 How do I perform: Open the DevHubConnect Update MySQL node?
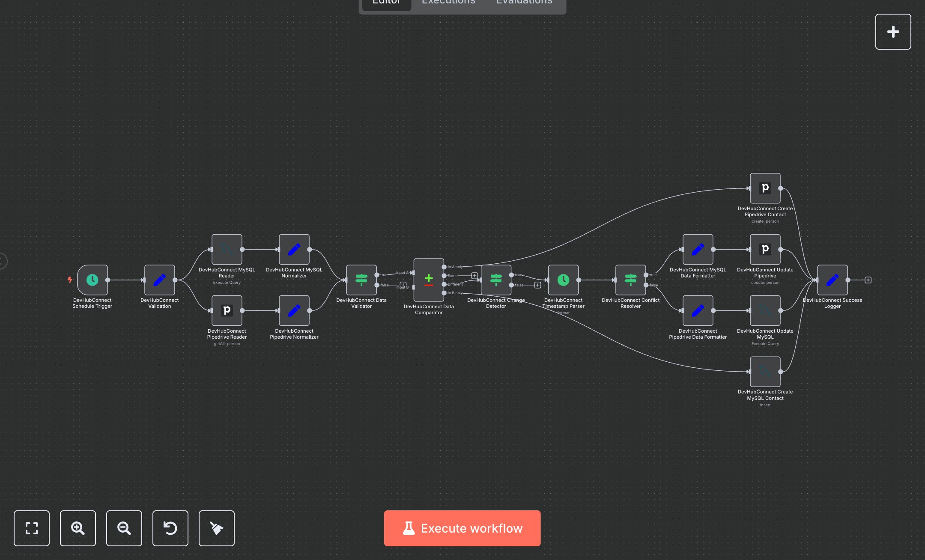765,310
